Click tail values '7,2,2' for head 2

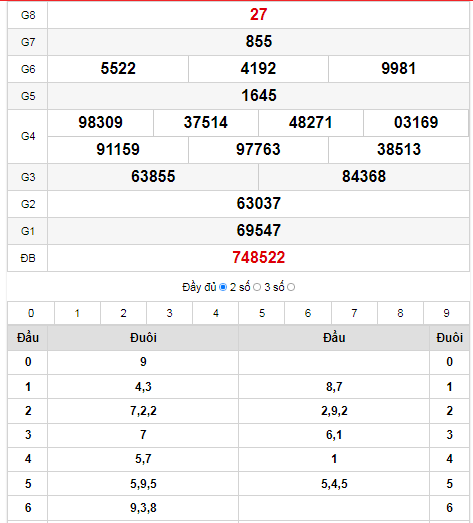(143, 411)
